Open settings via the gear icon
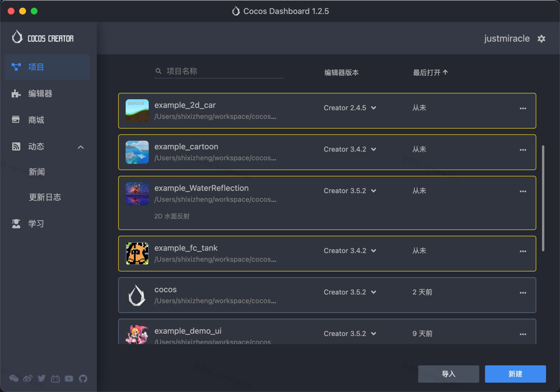The height and width of the screenshot is (392, 560). click(542, 39)
